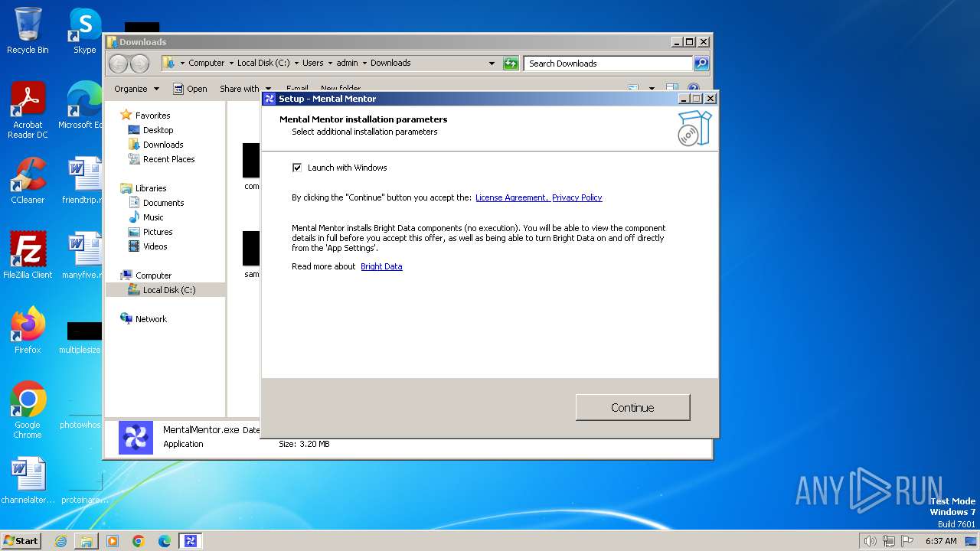Open the License Agreement link
This screenshot has width=980, height=551.
(x=511, y=197)
